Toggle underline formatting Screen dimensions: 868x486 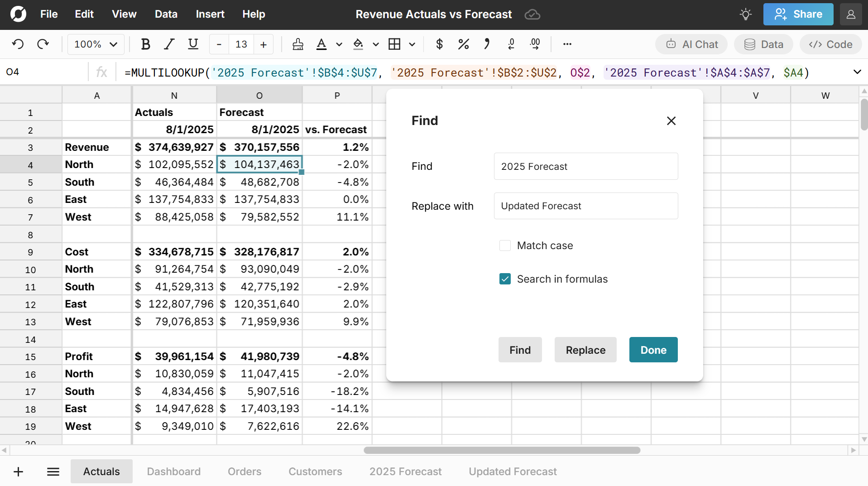click(193, 44)
